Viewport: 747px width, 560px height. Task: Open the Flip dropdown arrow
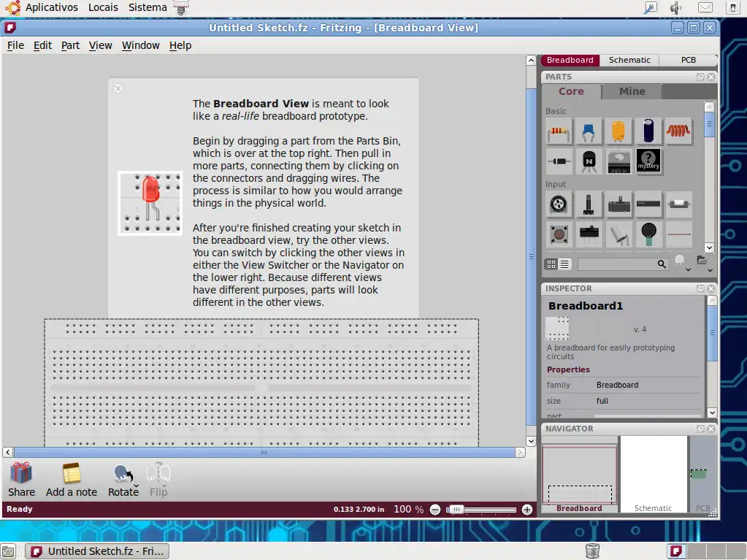[x=165, y=486]
